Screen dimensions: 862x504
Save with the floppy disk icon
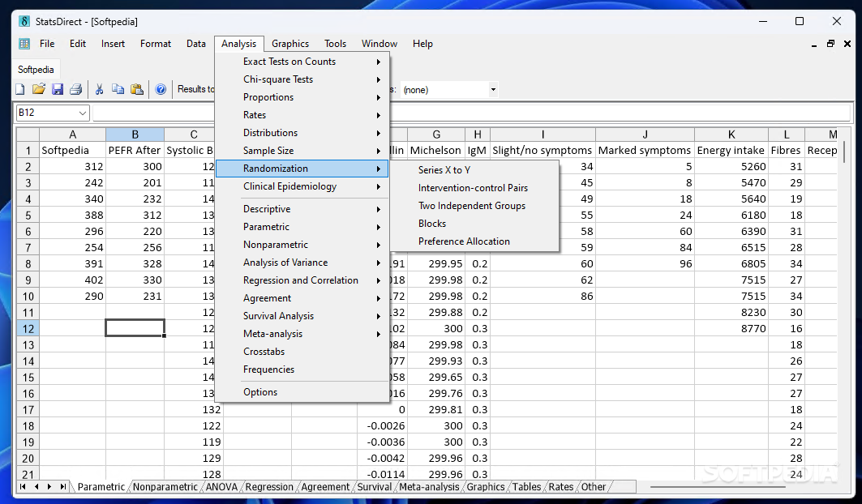coord(58,89)
